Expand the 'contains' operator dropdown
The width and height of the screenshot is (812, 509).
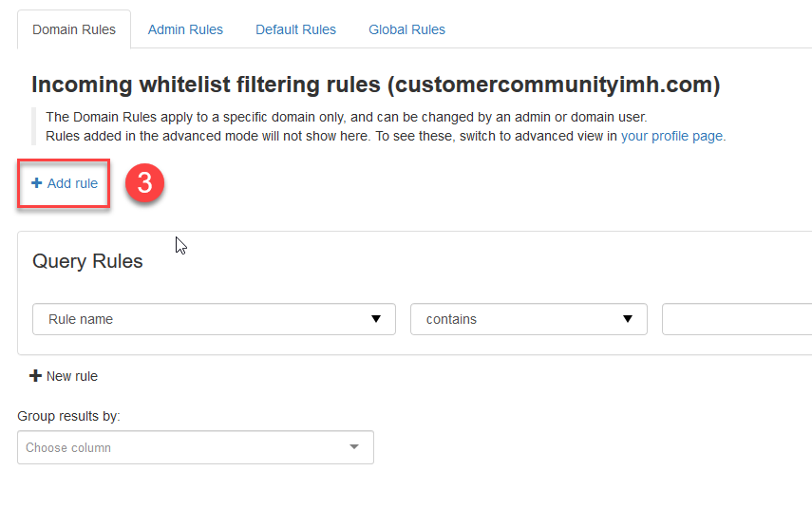pos(518,319)
